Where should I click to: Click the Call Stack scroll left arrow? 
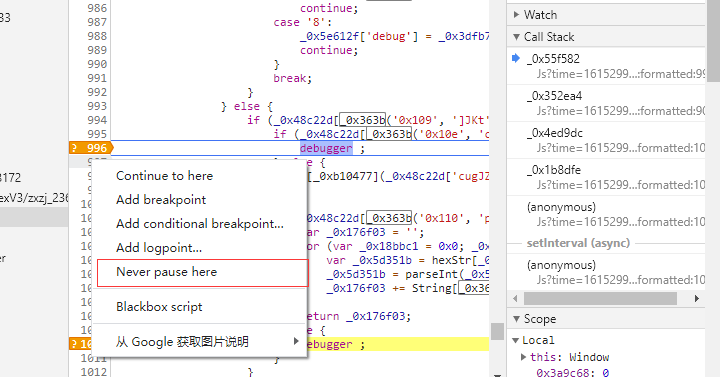pos(515,298)
